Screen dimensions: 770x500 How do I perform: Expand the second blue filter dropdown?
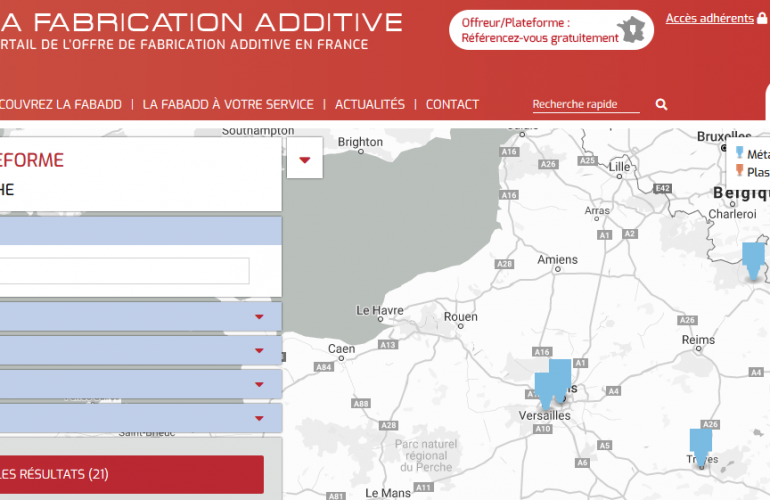(259, 350)
